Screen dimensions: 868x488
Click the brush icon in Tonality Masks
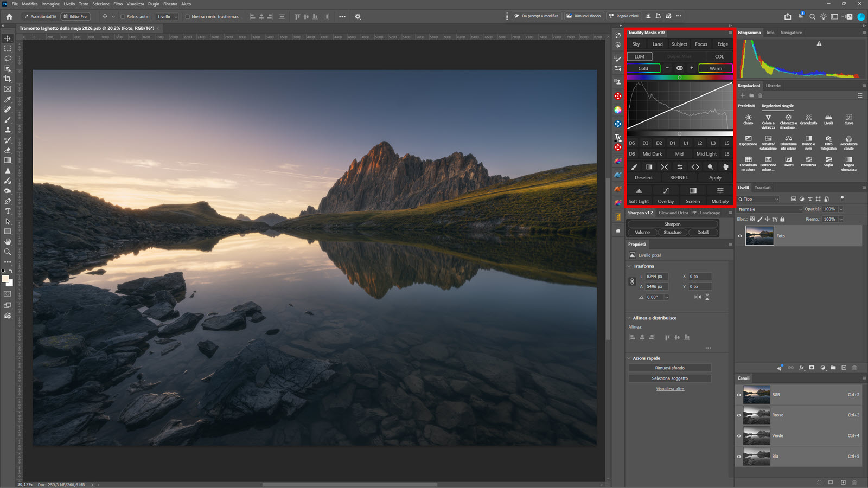click(x=634, y=167)
